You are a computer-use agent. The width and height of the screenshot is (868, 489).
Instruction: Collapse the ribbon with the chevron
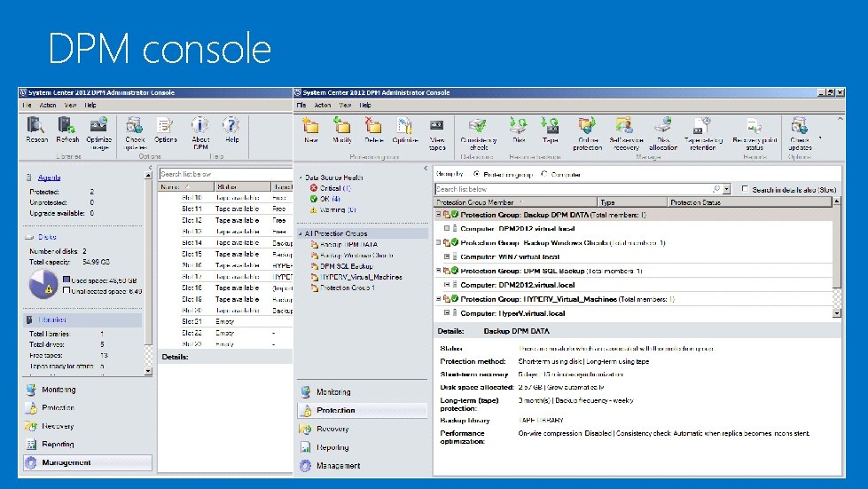(x=840, y=119)
